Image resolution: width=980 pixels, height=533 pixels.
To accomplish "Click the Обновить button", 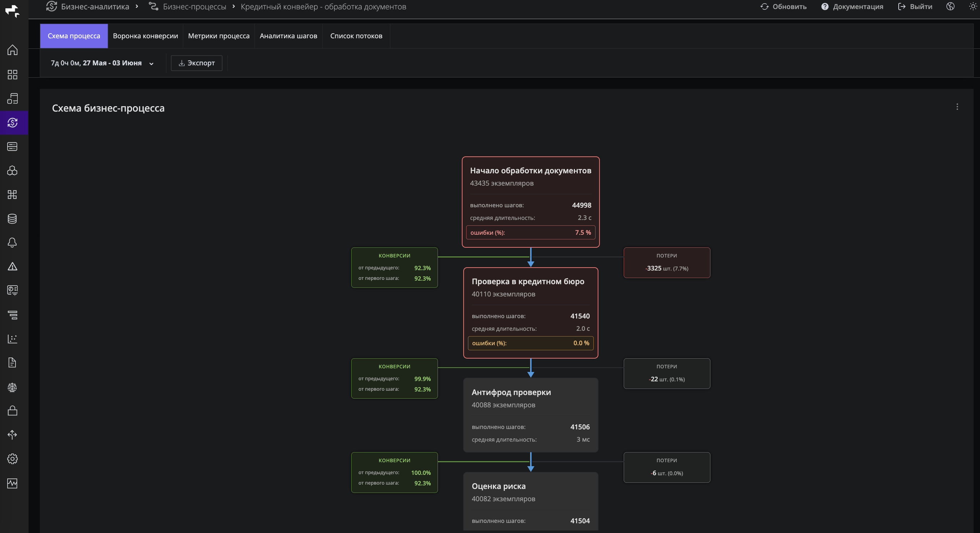I will tap(783, 6).
